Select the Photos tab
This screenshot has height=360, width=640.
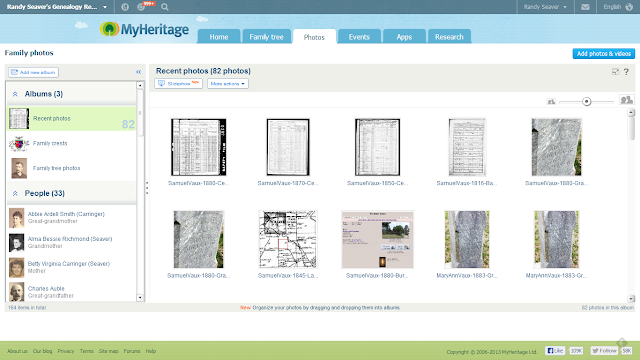[x=314, y=37]
